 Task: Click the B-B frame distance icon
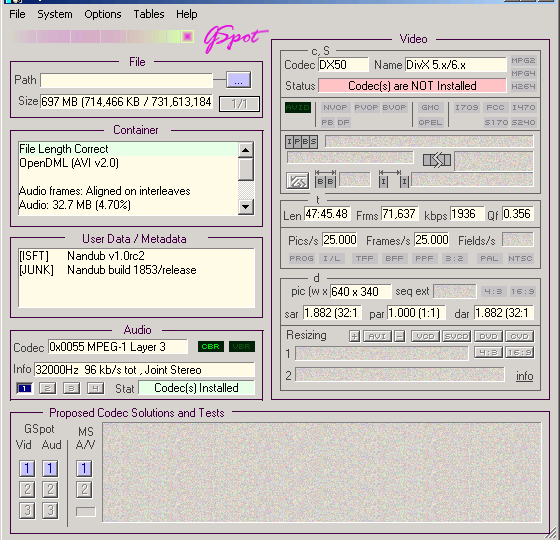click(325, 179)
